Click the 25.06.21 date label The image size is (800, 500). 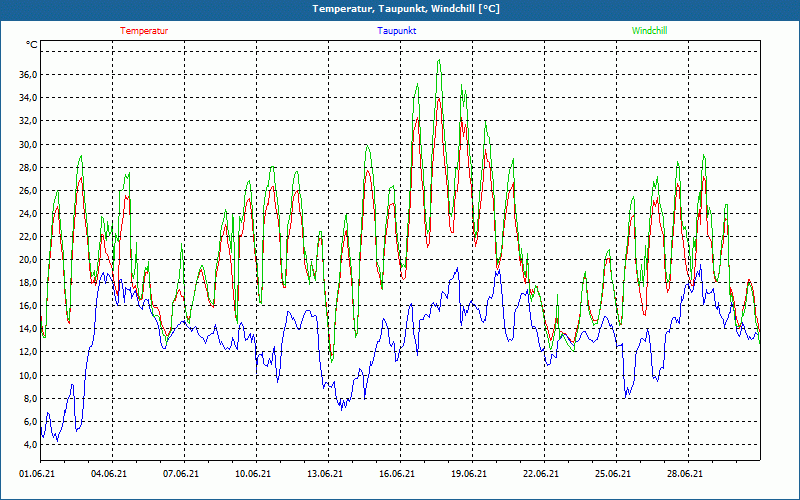[613, 473]
